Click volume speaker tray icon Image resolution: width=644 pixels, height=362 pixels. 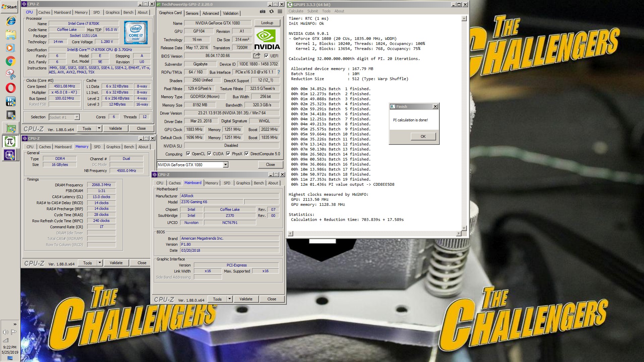[x=5, y=332]
